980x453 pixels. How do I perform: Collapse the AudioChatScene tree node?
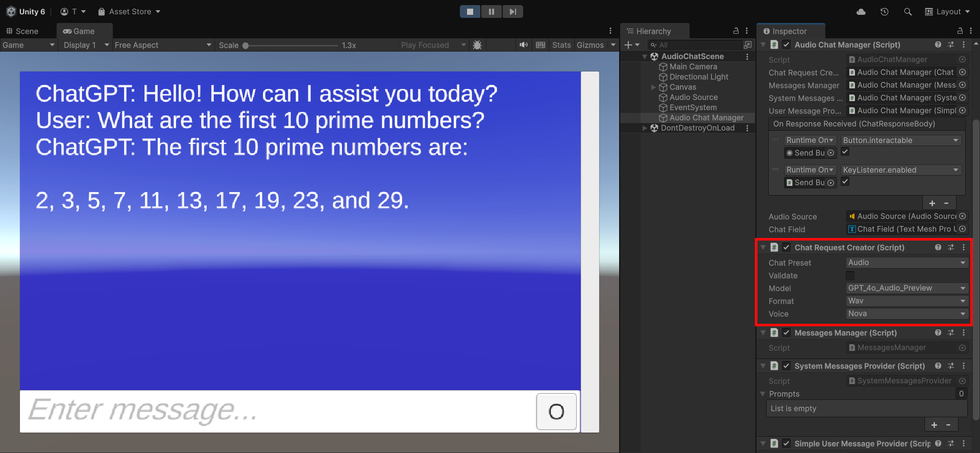click(x=645, y=57)
